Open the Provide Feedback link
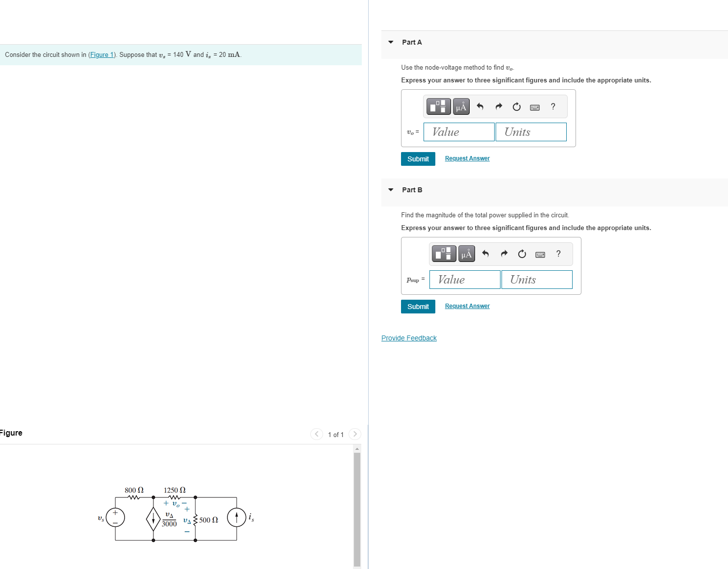This screenshot has width=728, height=569. [x=409, y=338]
